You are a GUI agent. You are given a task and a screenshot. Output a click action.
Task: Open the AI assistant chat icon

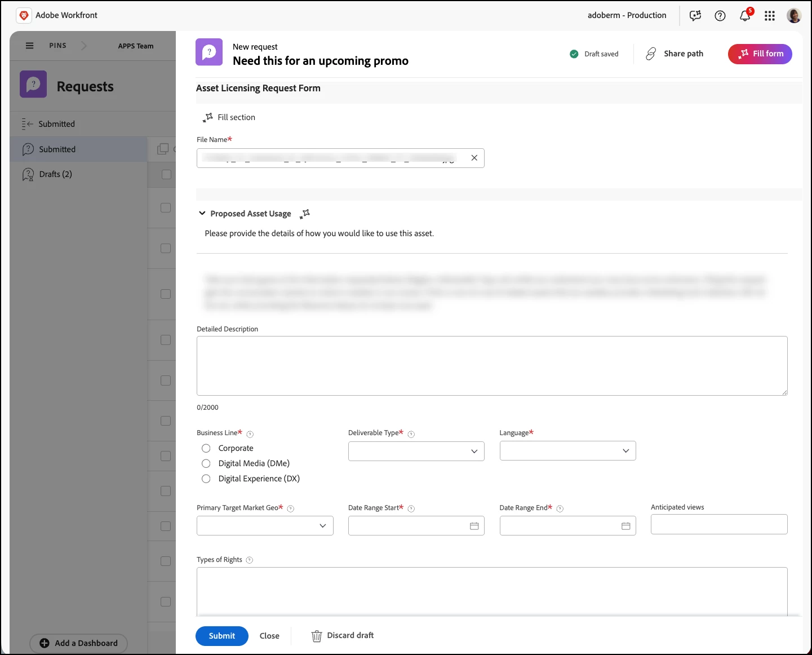pyautogui.click(x=695, y=16)
